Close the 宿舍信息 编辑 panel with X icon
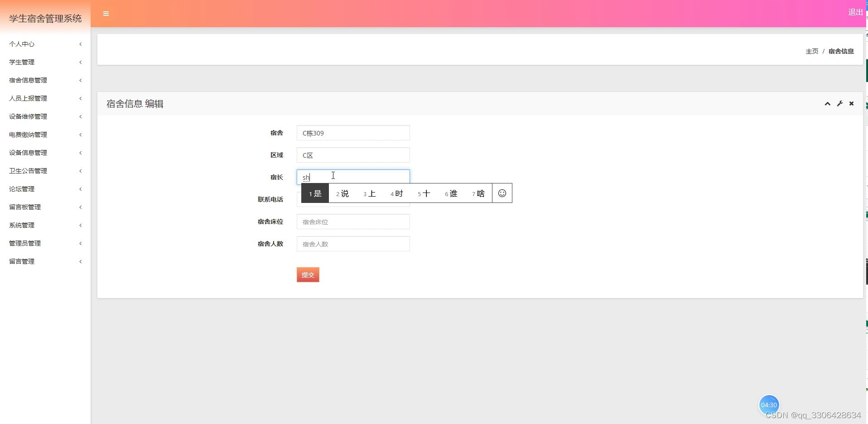The height and width of the screenshot is (424, 868). [x=851, y=104]
